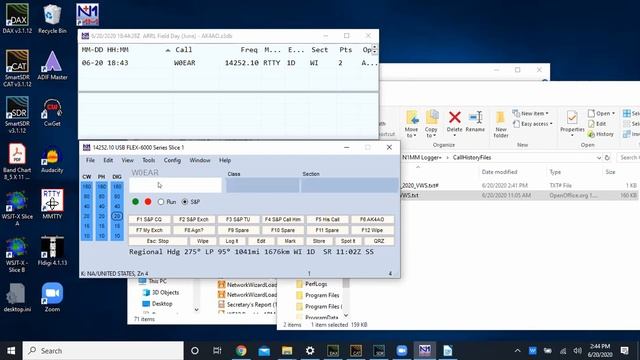Viewport: 640px width, 360px height.
Task: Expand the Open dropdown in Explorer ribbon
Action: (602, 113)
